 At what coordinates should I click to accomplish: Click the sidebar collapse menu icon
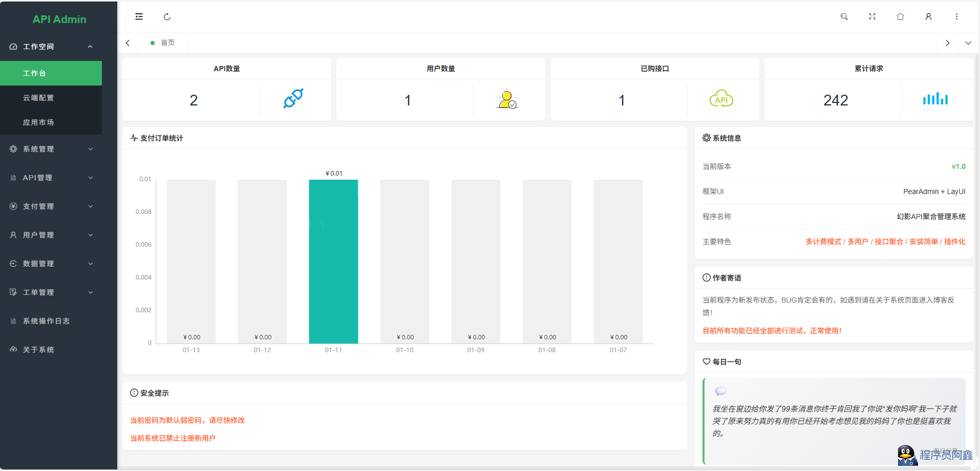coord(139,17)
